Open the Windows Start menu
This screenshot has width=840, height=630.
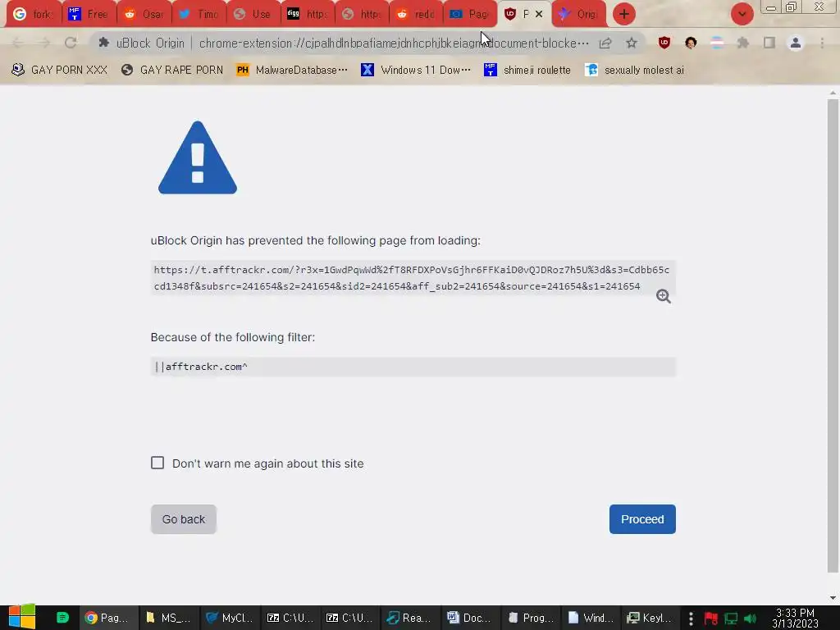[22, 617]
